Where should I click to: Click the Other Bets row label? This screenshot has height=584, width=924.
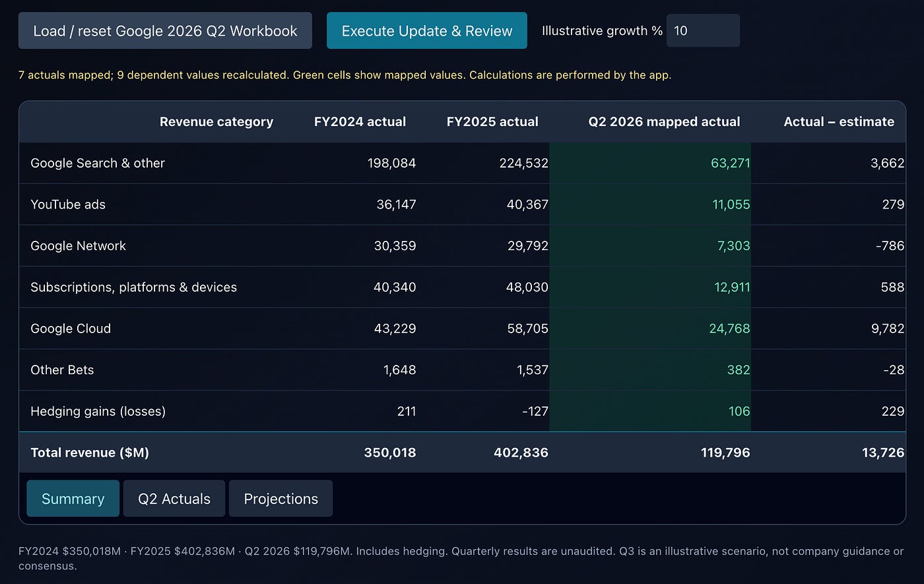[62, 370]
